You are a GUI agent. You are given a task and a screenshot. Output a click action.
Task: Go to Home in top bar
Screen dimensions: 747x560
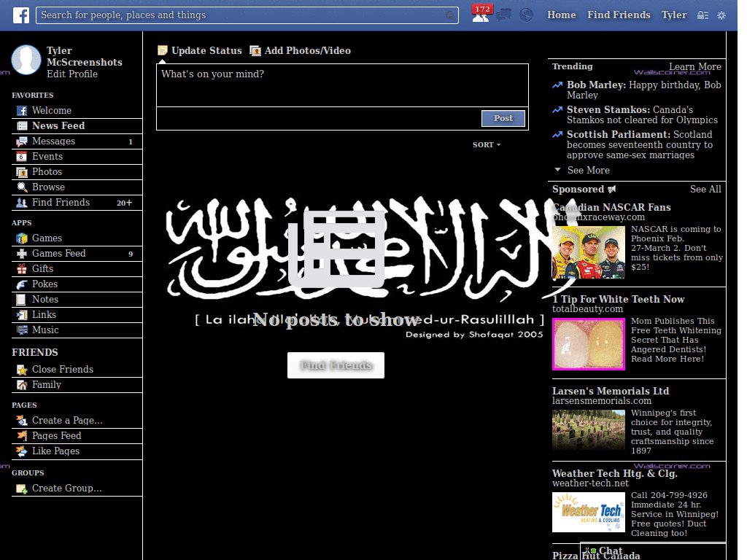click(561, 15)
